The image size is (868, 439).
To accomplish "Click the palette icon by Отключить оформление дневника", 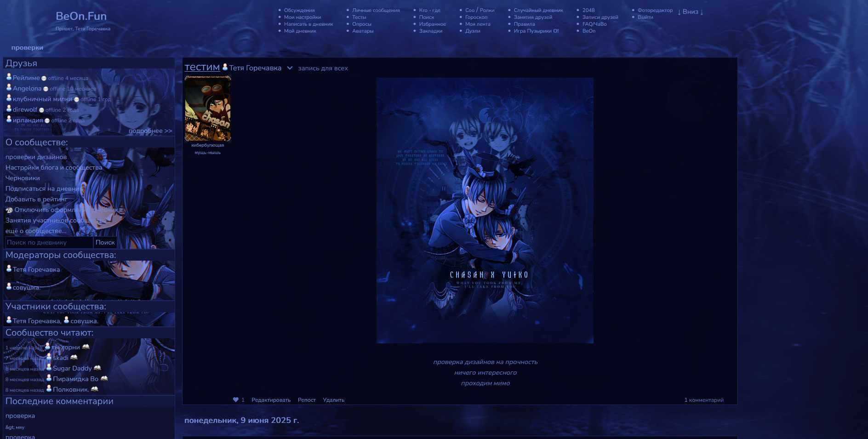I will (9, 210).
